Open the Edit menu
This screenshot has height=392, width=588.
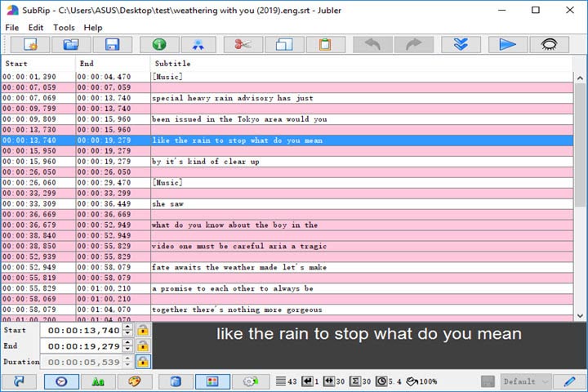[36, 27]
